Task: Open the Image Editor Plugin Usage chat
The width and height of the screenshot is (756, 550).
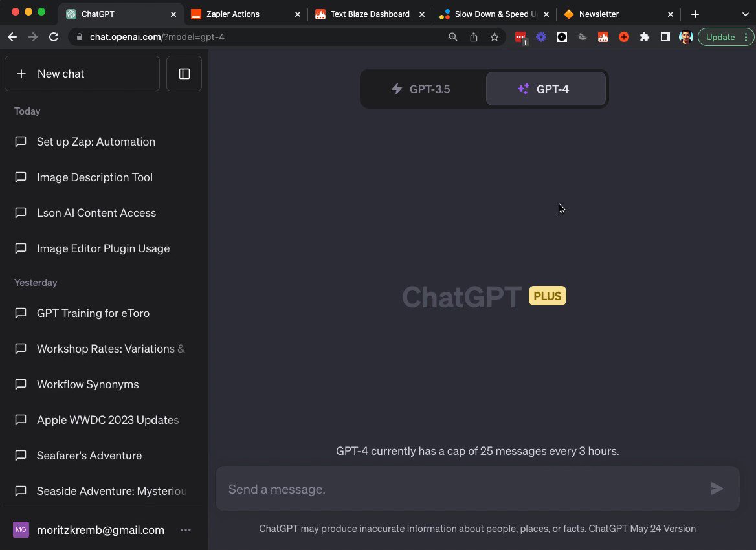Action: click(x=103, y=248)
